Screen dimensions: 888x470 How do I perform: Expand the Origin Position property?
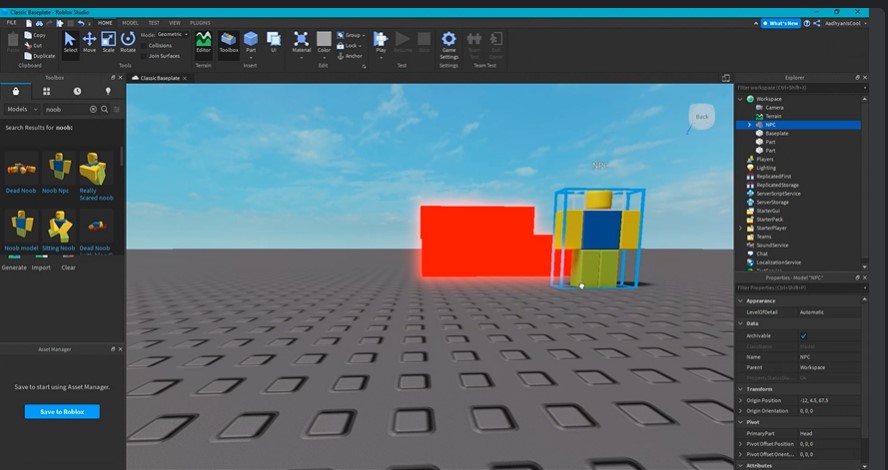coord(740,400)
